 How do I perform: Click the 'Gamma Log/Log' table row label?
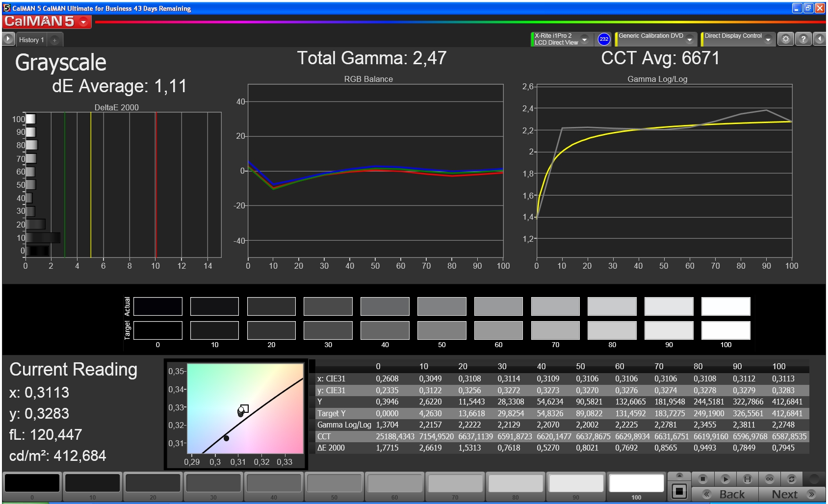(x=344, y=425)
